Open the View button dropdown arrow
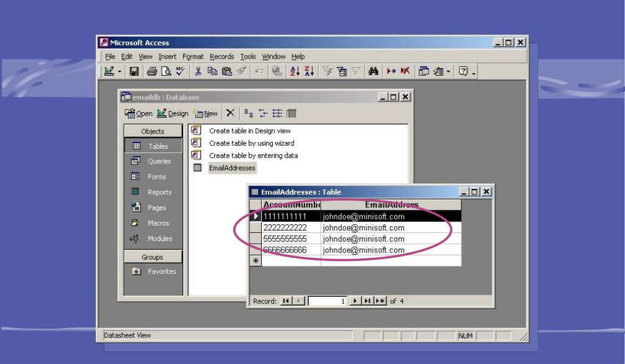This screenshot has width=625, height=364. coord(119,72)
